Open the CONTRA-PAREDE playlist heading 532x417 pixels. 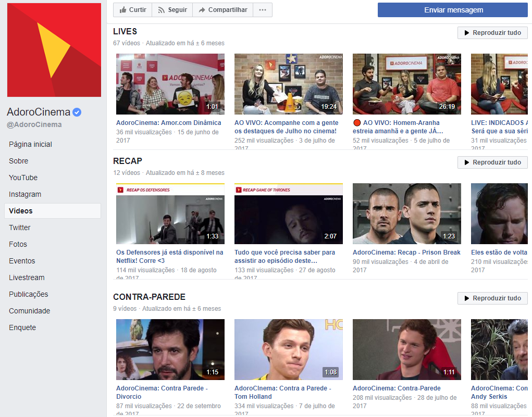pos(150,297)
